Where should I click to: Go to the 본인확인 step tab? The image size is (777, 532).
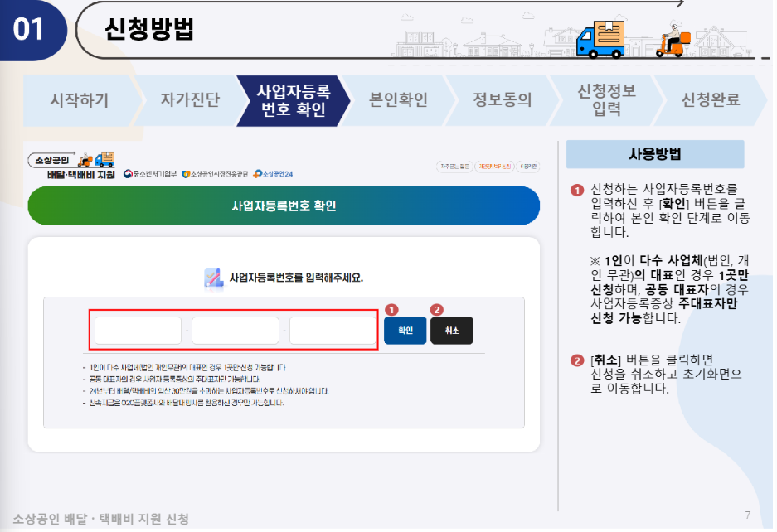[398, 100]
